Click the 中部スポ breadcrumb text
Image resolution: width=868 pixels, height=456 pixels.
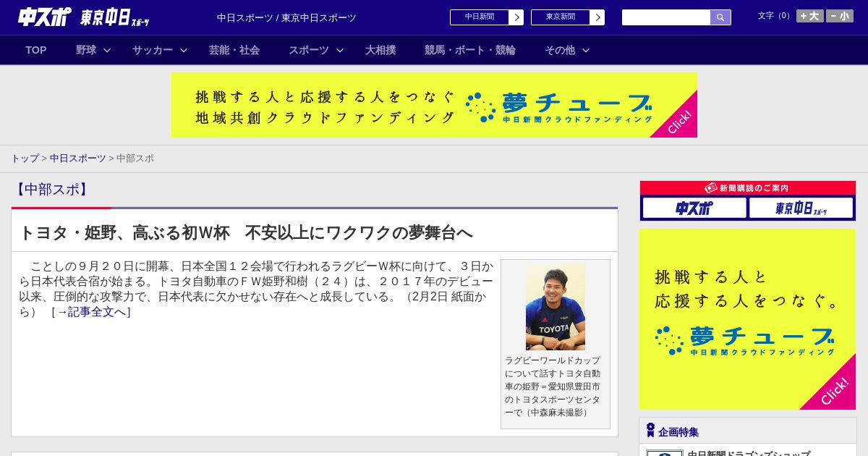click(135, 159)
